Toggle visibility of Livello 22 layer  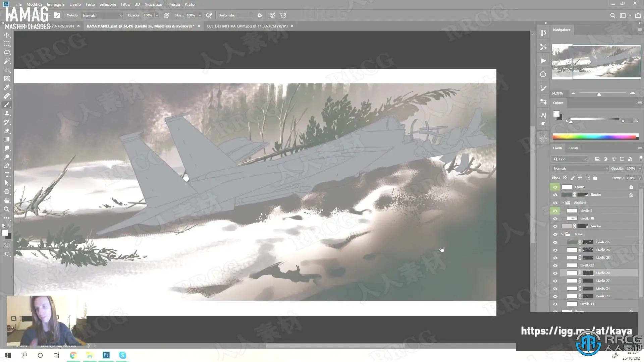point(555,265)
